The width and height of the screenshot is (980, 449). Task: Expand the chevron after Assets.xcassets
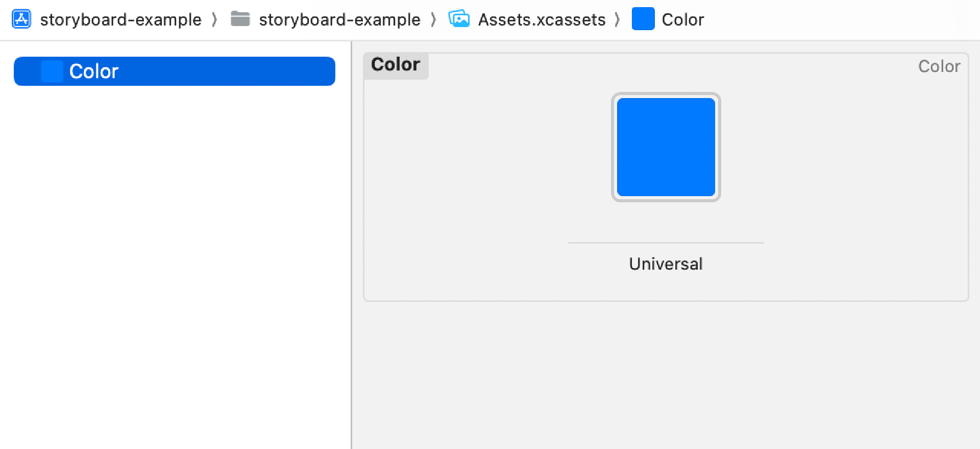point(618,19)
